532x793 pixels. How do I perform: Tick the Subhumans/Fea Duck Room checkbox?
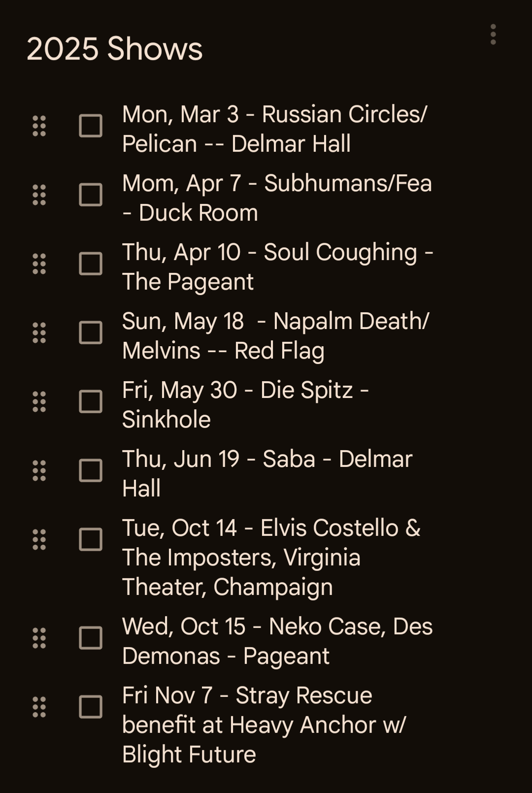click(91, 195)
